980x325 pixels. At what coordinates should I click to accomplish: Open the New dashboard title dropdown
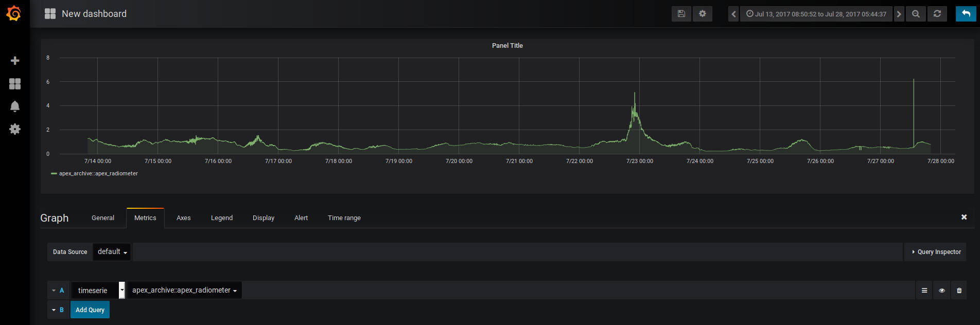click(x=94, y=14)
